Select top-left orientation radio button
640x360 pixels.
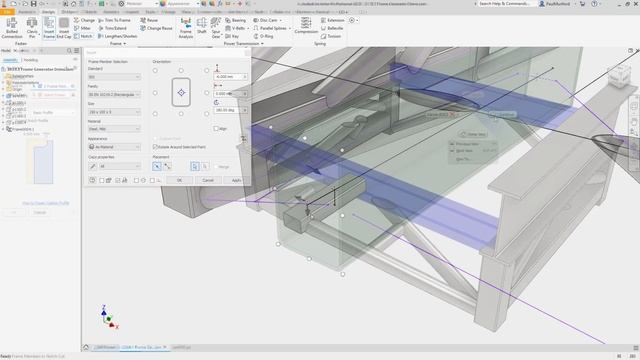(x=155, y=71)
